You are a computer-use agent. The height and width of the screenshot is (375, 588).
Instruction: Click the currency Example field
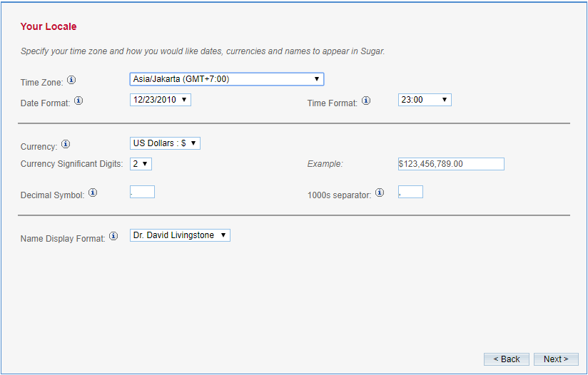(451, 164)
